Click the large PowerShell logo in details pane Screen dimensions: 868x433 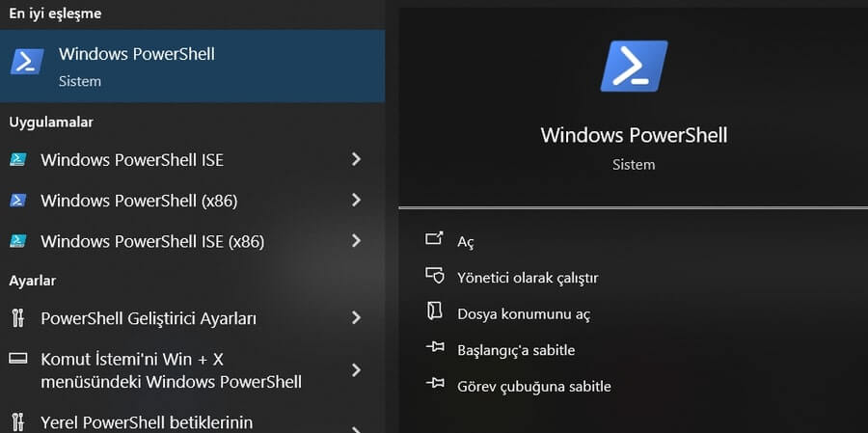(634, 66)
